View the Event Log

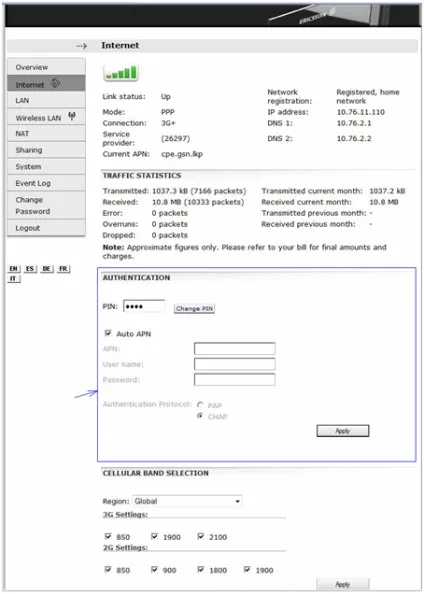(x=46, y=183)
